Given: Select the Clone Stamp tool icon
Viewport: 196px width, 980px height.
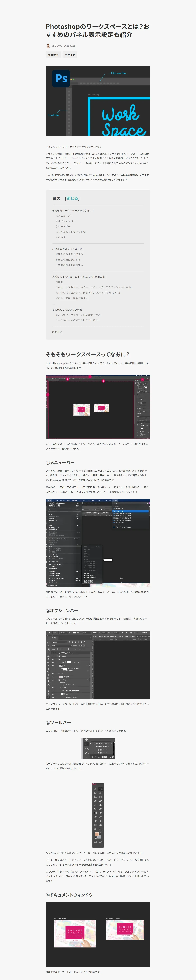Looking at the screenshot, I should tap(100, 805).
